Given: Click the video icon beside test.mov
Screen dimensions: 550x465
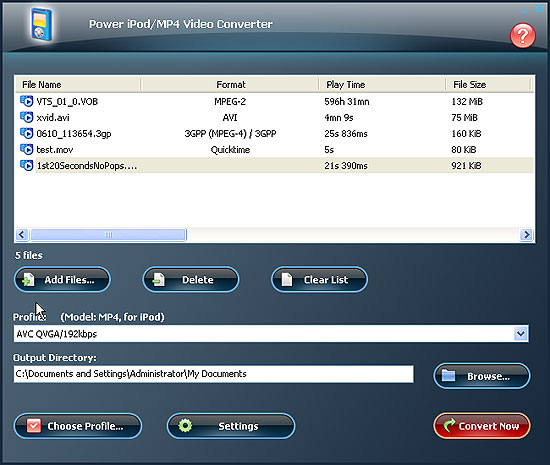Looking at the screenshot, I should click(x=26, y=150).
